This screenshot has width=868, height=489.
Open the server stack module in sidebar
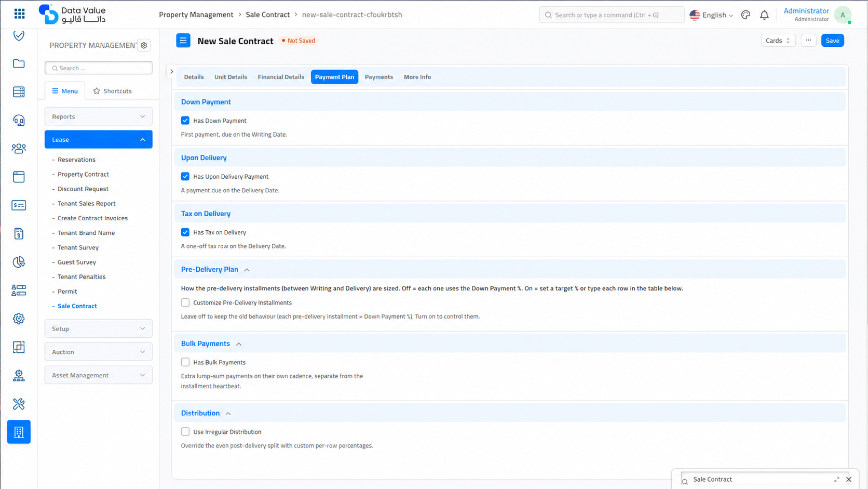19,92
